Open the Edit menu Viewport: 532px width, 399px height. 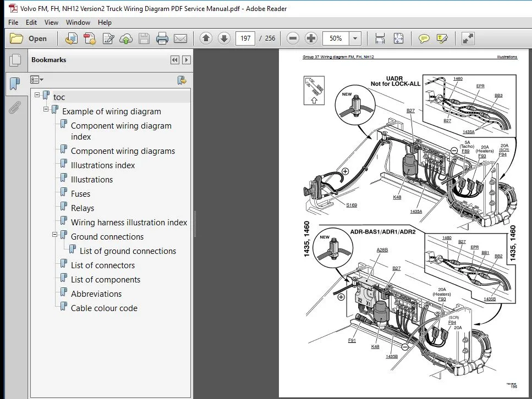[x=31, y=23]
